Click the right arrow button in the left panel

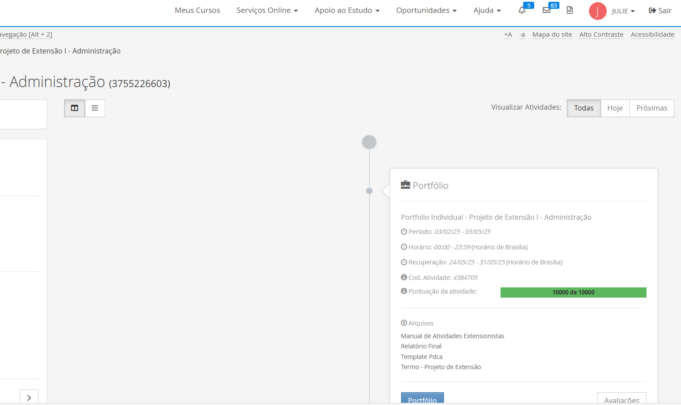click(x=29, y=397)
